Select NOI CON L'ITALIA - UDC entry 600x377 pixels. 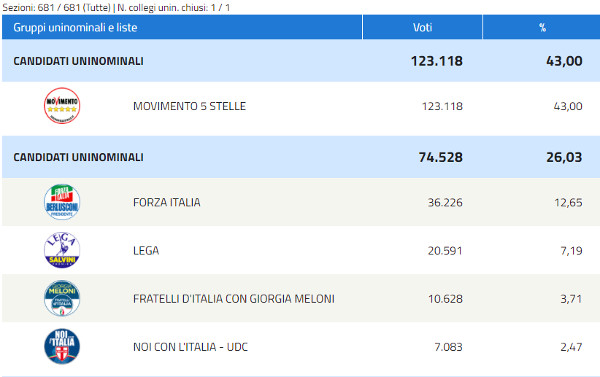coord(190,347)
